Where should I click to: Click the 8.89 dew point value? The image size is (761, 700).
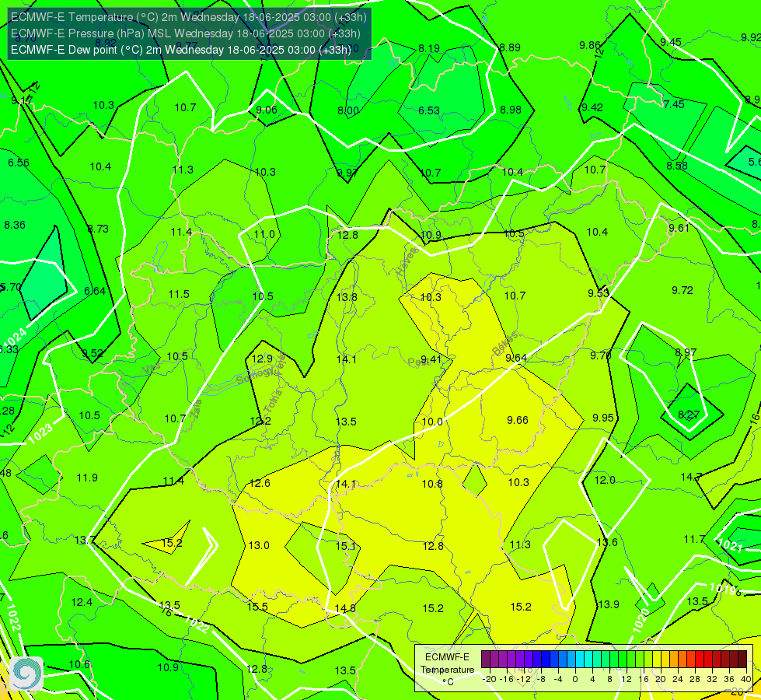510,47
